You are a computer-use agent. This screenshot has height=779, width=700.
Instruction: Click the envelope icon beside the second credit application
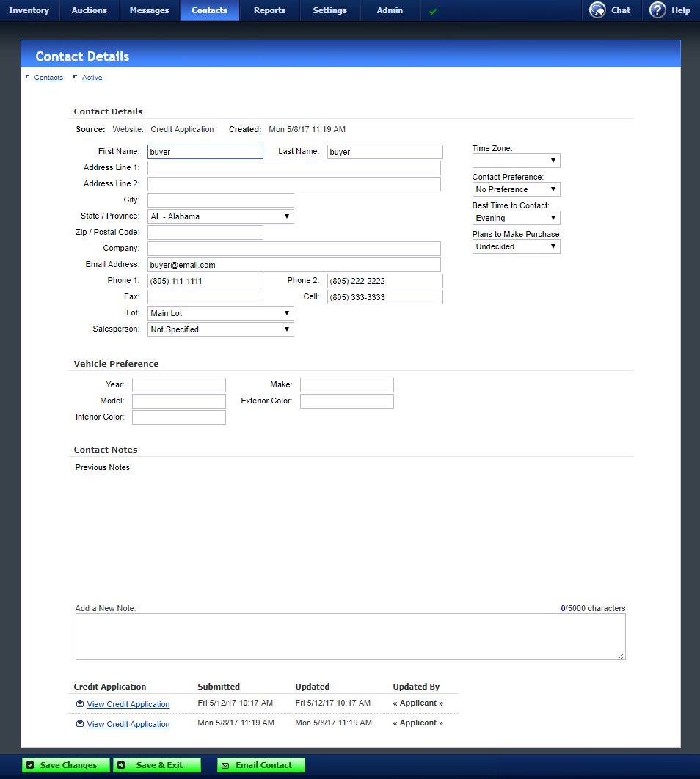coord(79,723)
